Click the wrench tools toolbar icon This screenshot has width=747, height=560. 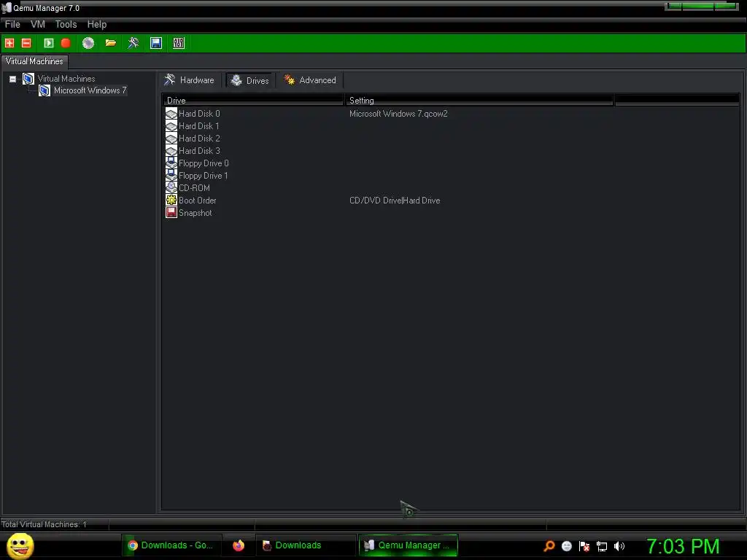tap(133, 43)
